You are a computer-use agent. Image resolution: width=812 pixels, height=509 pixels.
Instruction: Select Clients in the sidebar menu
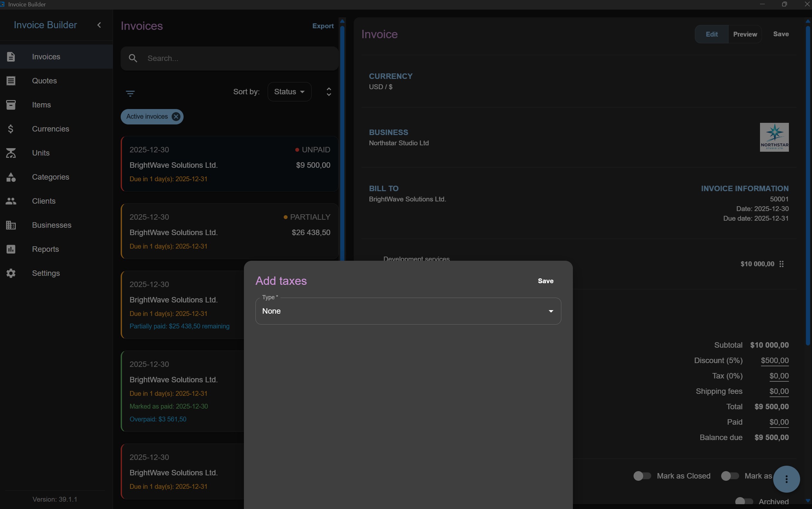pos(56,201)
